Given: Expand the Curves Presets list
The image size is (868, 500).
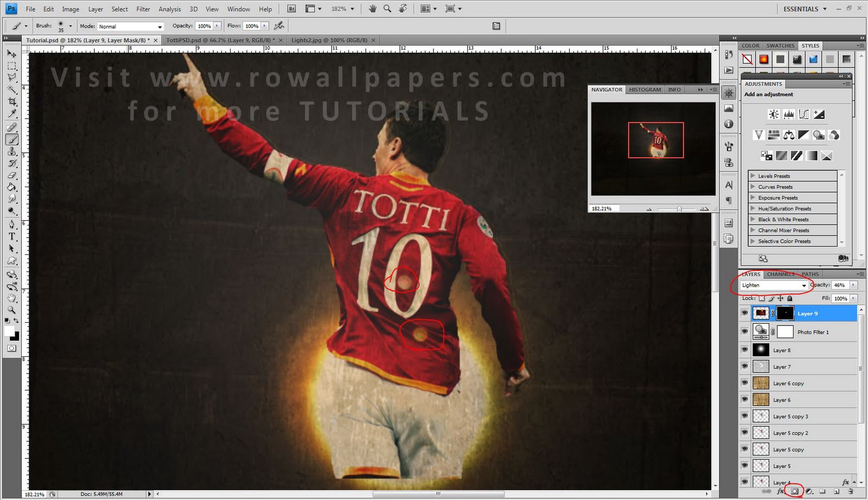Looking at the screenshot, I should point(752,187).
